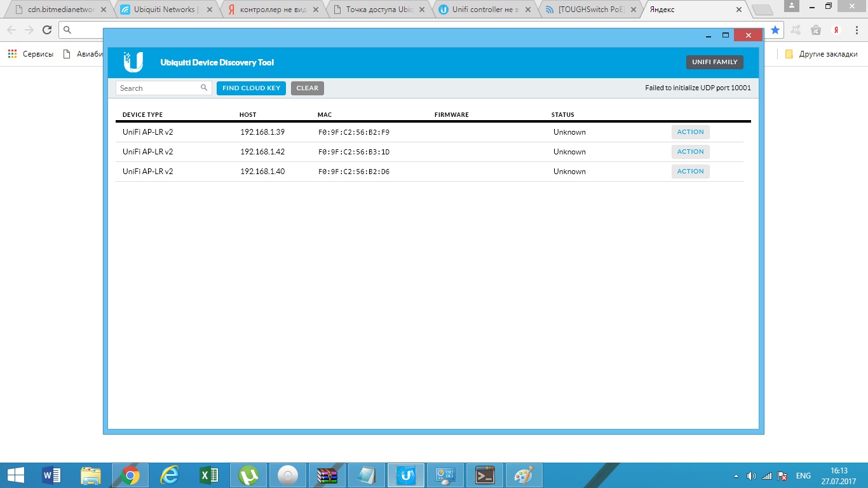Open the terminal icon on the taskbar
Screen dimensions: 868x488
[485, 475]
